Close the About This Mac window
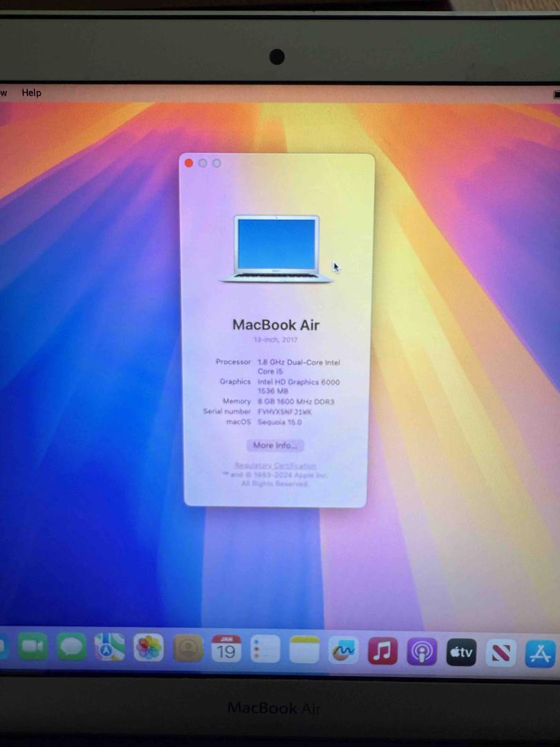560x747 pixels. point(189,163)
